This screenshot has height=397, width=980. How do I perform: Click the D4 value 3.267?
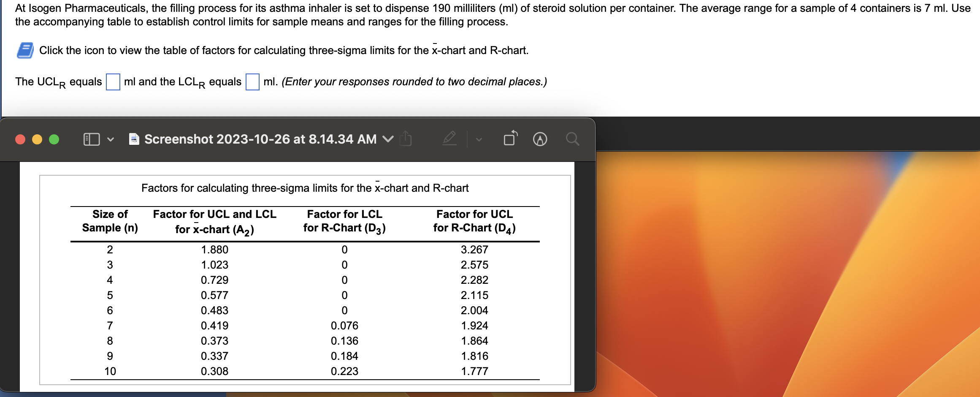474,250
